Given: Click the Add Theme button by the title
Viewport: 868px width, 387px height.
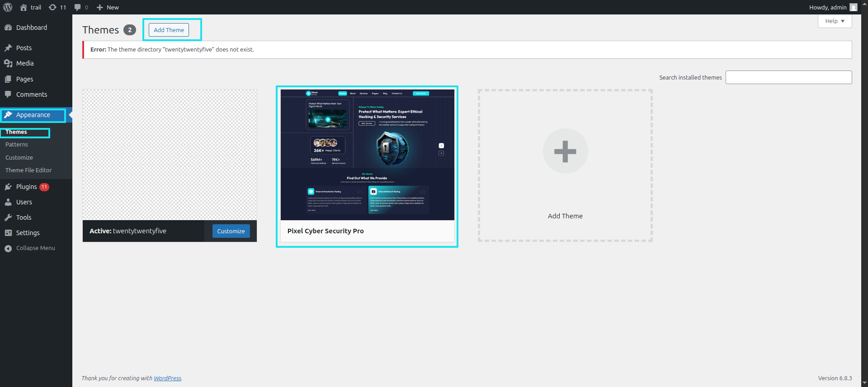Looking at the screenshot, I should 169,30.
